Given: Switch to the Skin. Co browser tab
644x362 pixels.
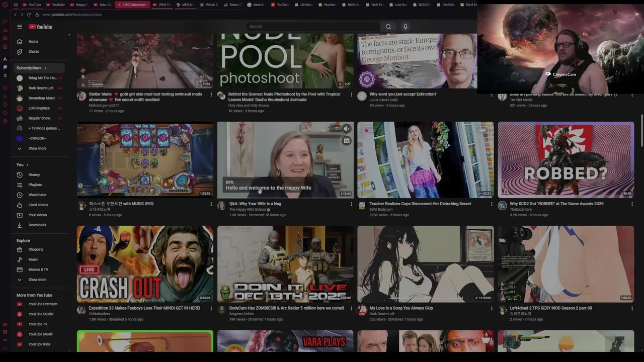Looking at the screenshot, I should (x=103, y=5).
